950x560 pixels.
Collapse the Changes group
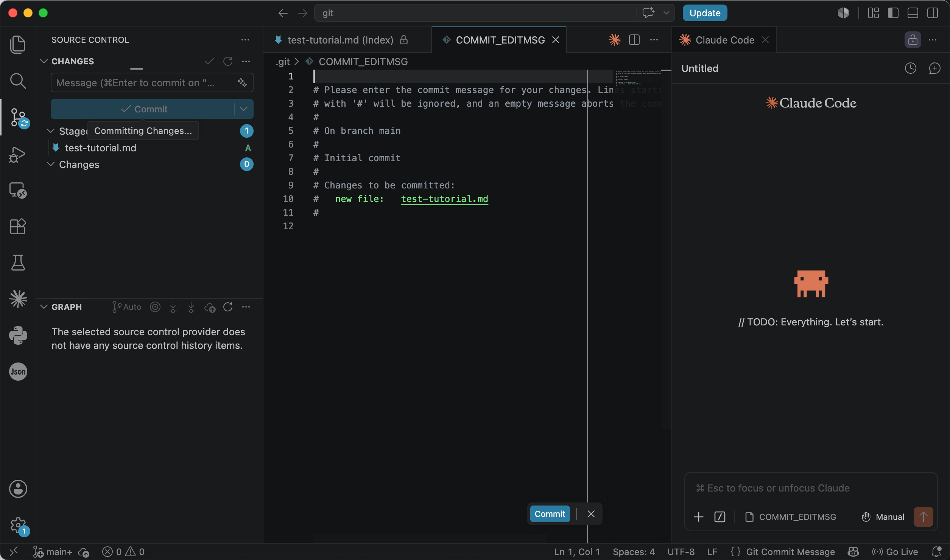click(x=50, y=164)
